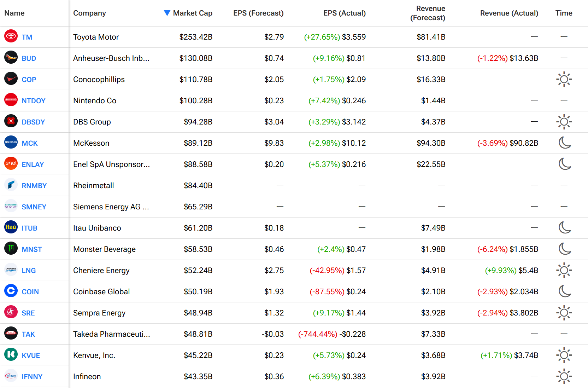Open the RNMBY ticker link
This screenshot has height=388, width=588.
34,186
